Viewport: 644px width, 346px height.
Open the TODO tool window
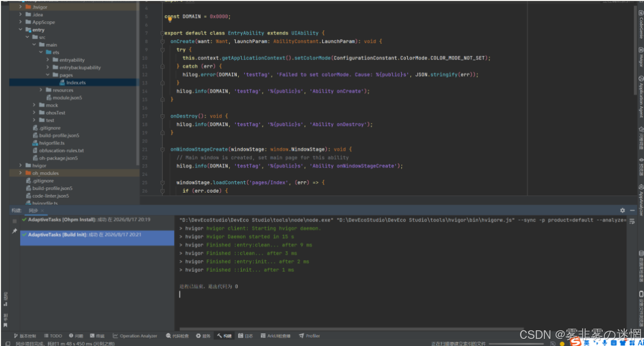pos(53,336)
